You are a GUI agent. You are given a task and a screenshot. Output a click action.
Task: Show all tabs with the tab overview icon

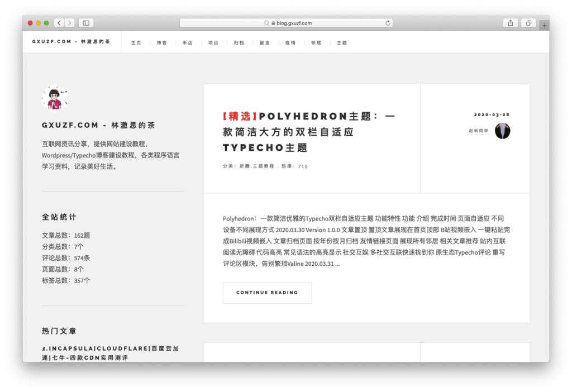point(528,23)
